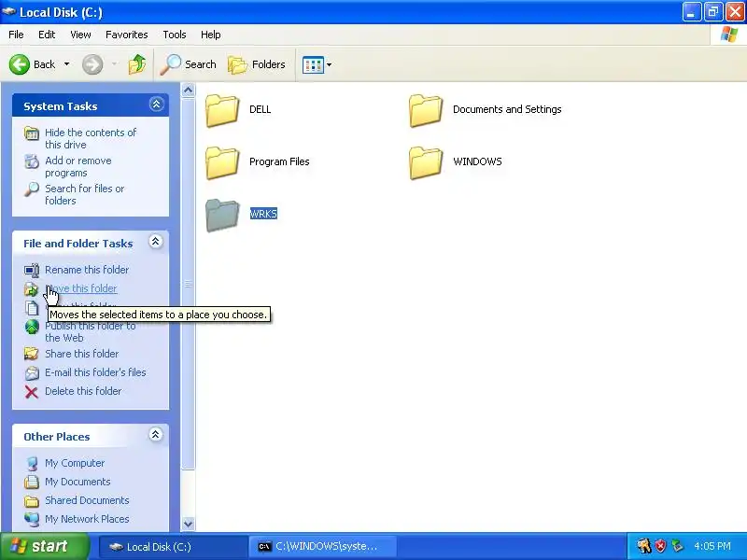Click the first system tray icon

coord(644,546)
